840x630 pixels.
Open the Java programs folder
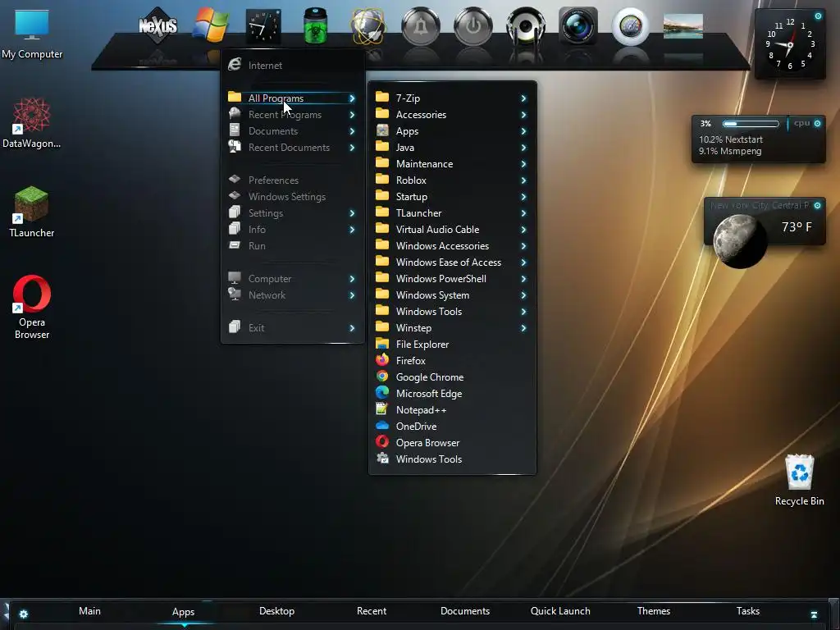pos(452,148)
